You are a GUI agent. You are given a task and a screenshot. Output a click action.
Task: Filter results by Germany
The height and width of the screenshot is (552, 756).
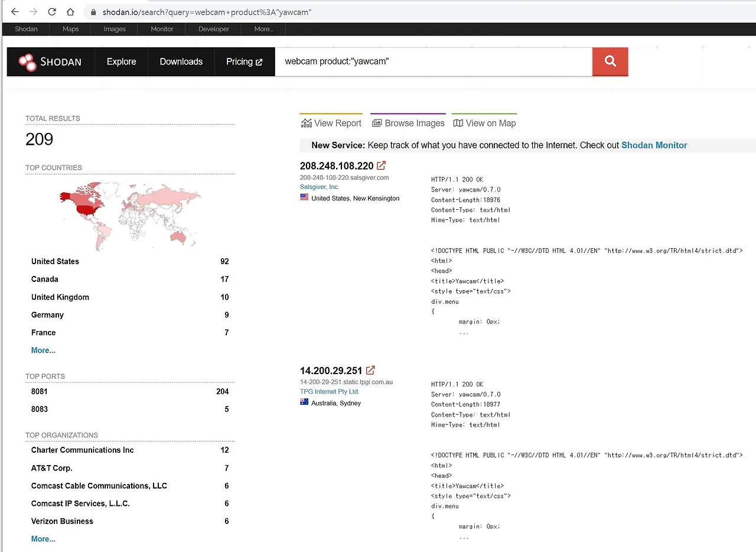coord(47,315)
